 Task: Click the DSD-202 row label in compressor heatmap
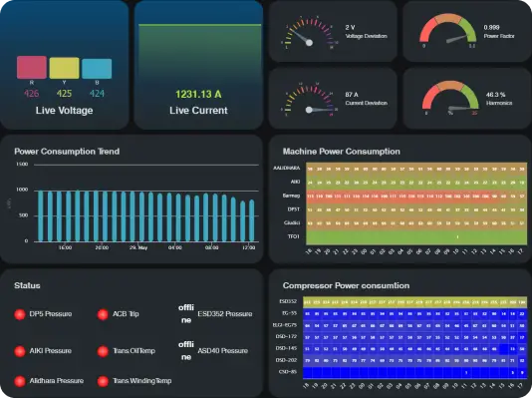(286, 360)
